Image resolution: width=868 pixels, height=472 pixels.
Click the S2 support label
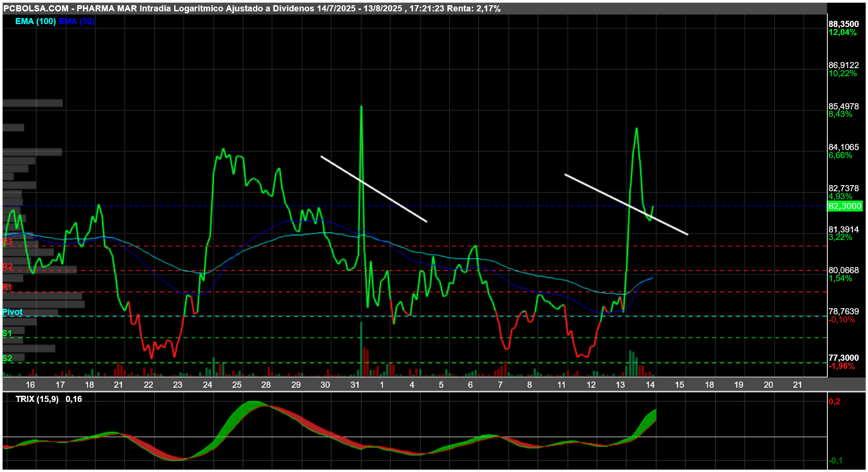(x=7, y=358)
